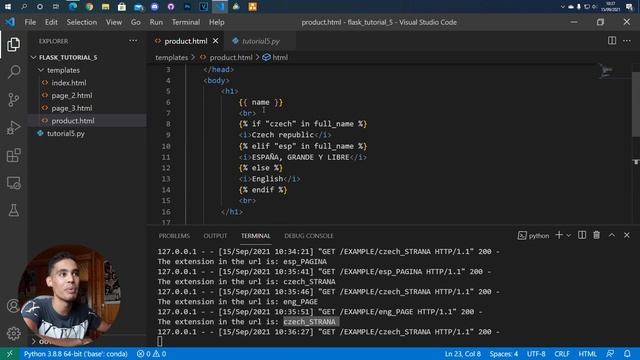Close the terminal panel
This screenshot has width=640, height=360.
627,235
